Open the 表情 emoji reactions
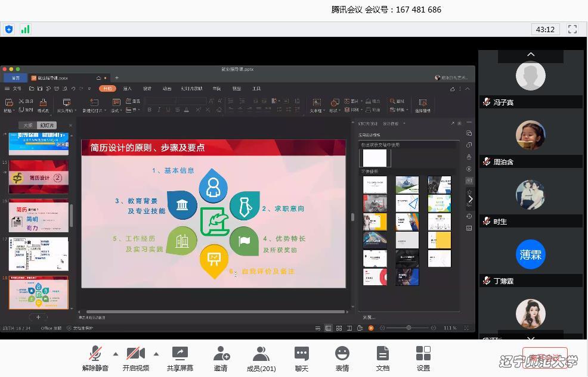Viewport: 588px width, 377px height. click(342, 359)
